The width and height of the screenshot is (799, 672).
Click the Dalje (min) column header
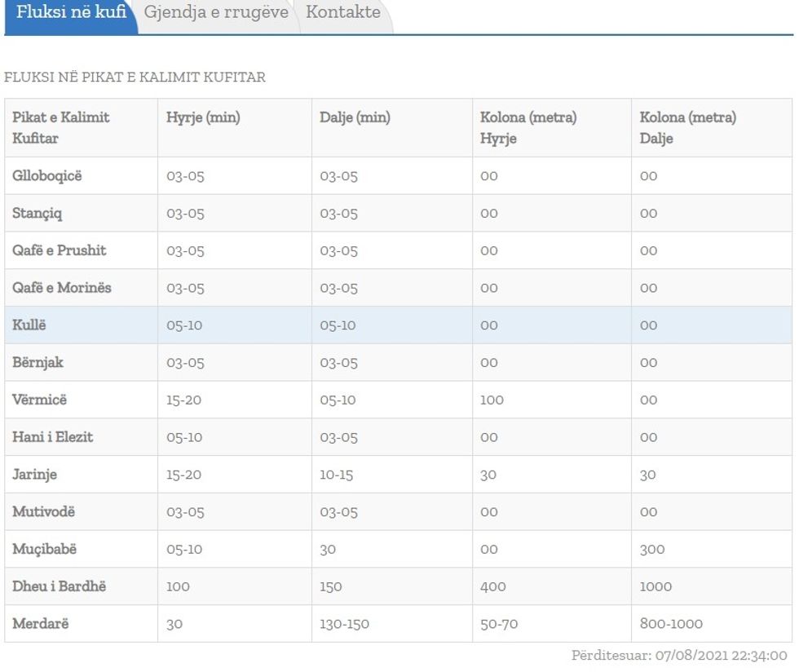pyautogui.click(x=355, y=117)
